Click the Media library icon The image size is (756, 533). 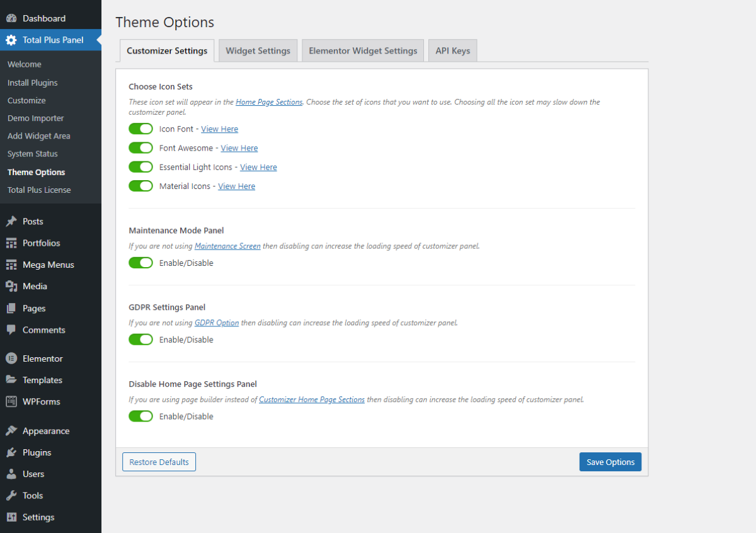[x=11, y=287]
